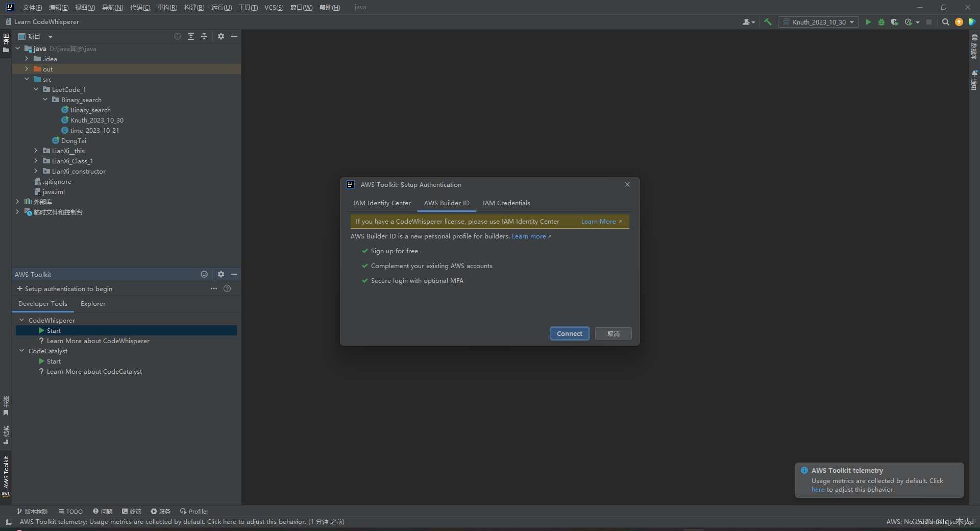Click the three-dots more actions icon
Image resolution: width=980 pixels, height=531 pixels.
click(214, 288)
